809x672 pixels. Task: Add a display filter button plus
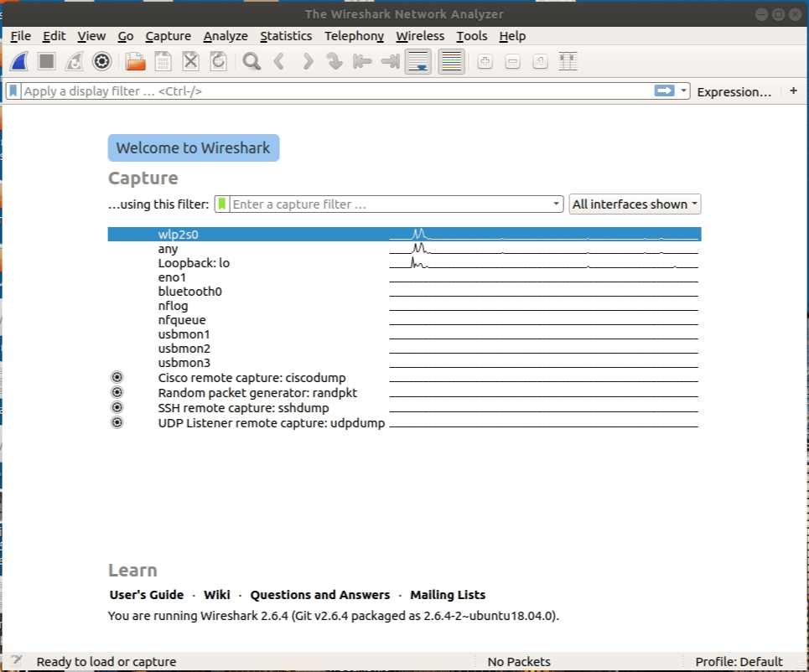pyautogui.click(x=794, y=90)
